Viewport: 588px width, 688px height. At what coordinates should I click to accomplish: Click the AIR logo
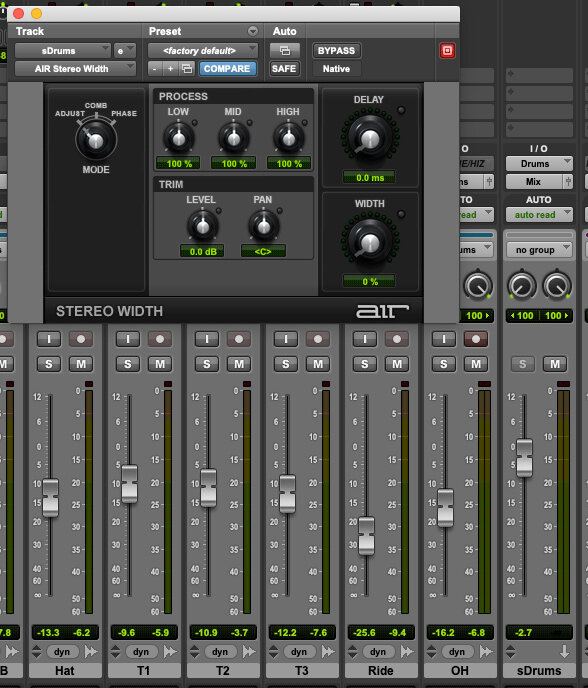tap(382, 311)
